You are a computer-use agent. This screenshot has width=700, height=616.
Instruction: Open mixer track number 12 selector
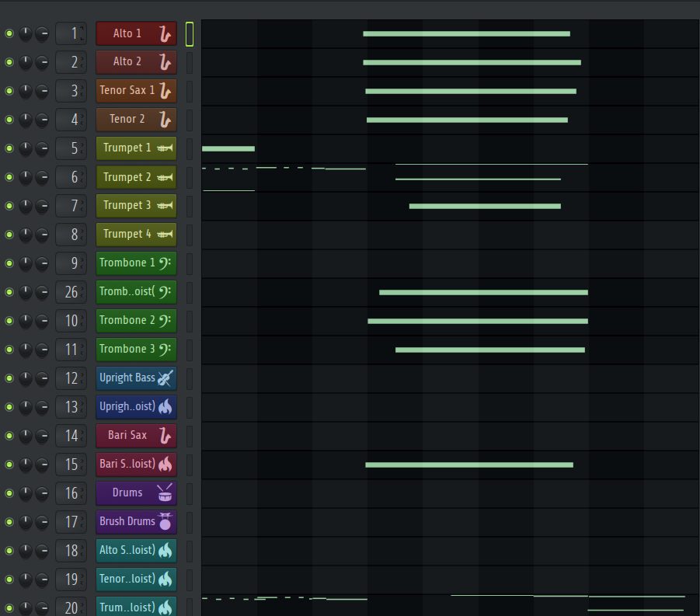[71, 378]
